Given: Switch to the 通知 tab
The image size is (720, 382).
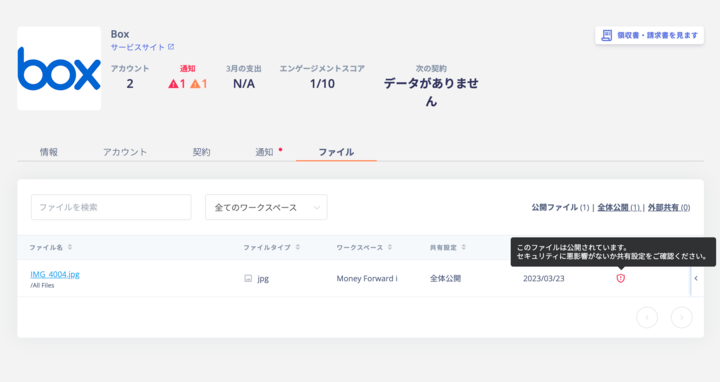Looking at the screenshot, I should (264, 152).
